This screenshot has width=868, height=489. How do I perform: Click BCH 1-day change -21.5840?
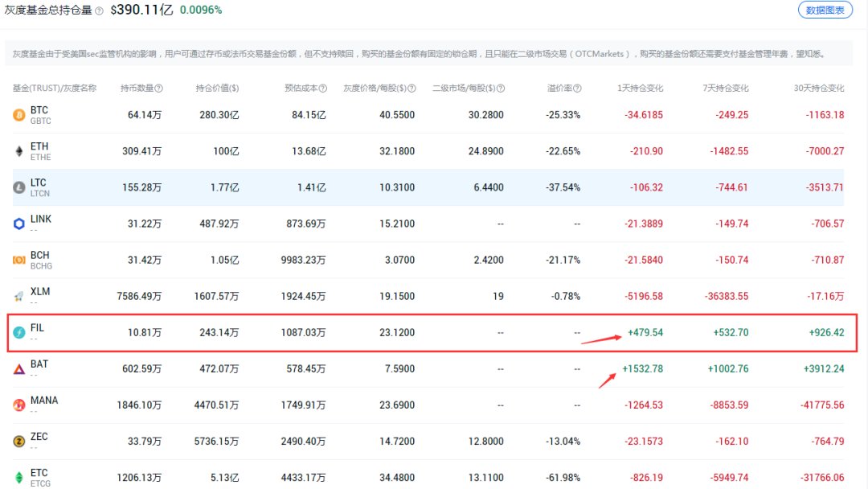coord(644,260)
